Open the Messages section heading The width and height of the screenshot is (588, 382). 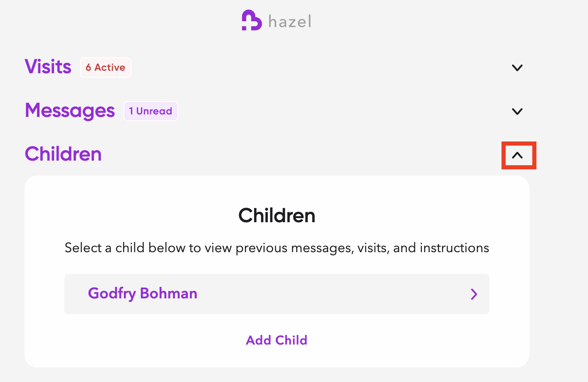[x=70, y=111]
